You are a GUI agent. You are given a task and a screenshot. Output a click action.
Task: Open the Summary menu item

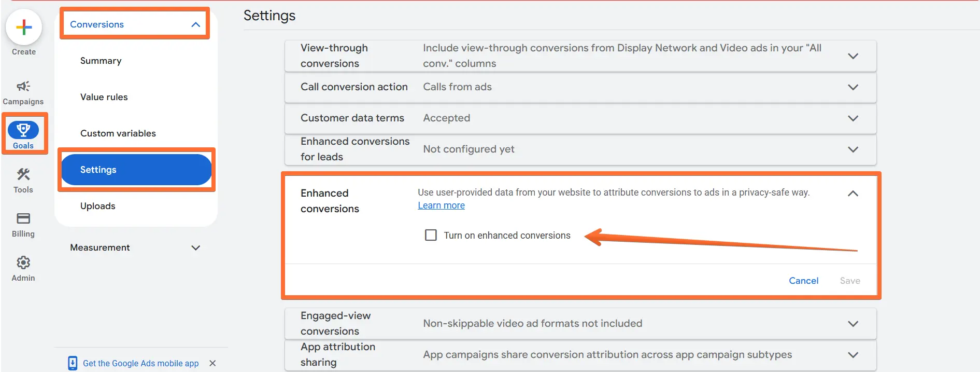[101, 61]
